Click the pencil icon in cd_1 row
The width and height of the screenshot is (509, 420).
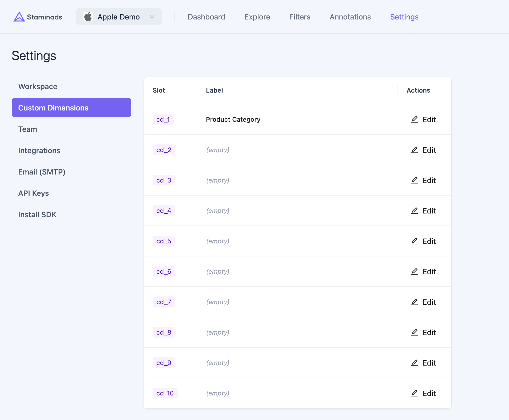coord(415,119)
